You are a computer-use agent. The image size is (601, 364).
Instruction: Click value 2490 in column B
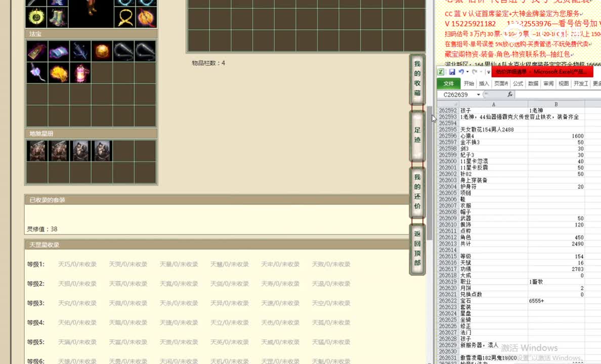556,244
